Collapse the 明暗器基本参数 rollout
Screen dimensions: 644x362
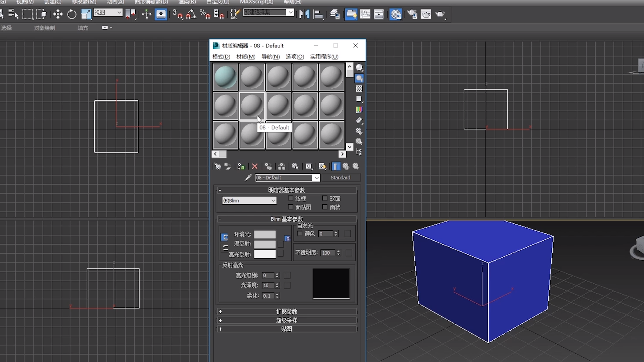[x=287, y=190]
